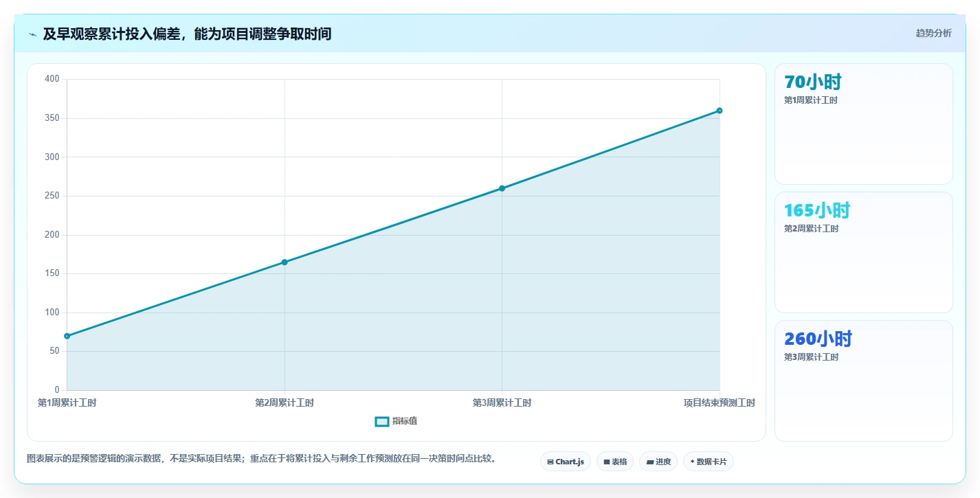Click the 项目结束预测工时 data point at 360
The image size is (980, 498).
pos(720,111)
